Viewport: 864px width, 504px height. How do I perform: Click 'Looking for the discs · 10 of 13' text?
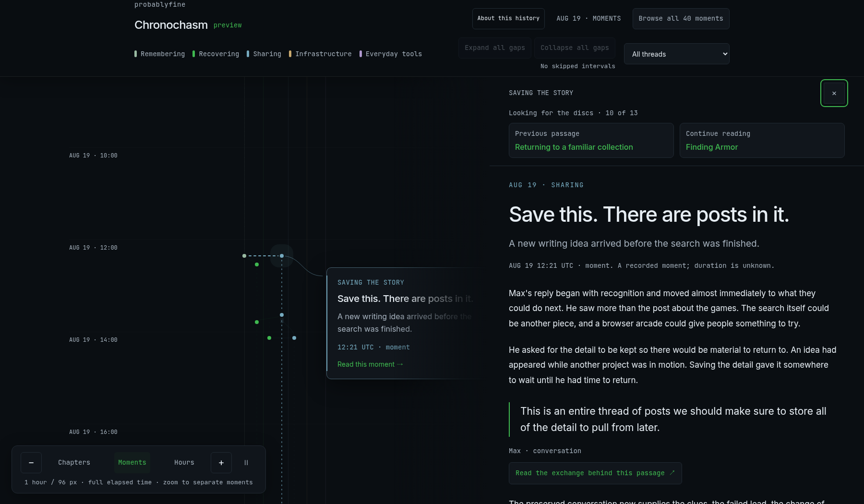click(x=573, y=113)
